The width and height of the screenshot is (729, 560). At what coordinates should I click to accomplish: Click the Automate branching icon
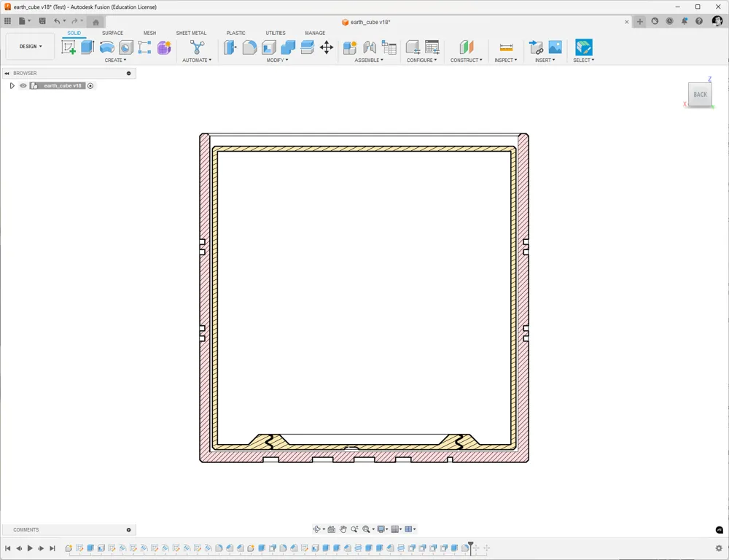coord(197,47)
